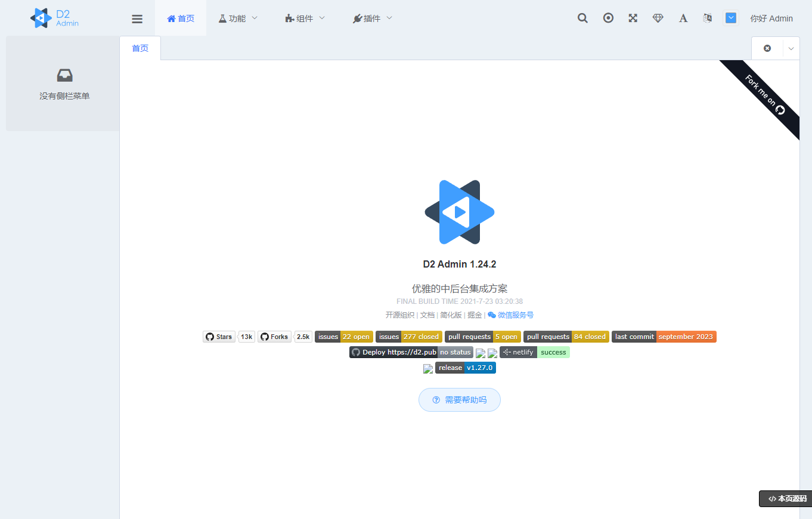Image resolution: width=812 pixels, height=519 pixels.
Task: Click the D2 Admin 1.24.2 title text
Action: [x=460, y=264]
